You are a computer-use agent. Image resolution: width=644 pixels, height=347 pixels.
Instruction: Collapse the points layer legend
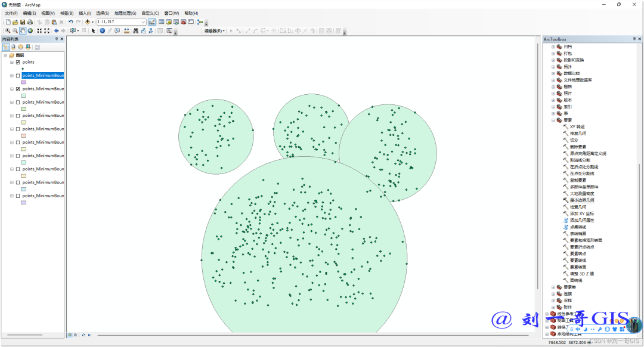pos(12,63)
